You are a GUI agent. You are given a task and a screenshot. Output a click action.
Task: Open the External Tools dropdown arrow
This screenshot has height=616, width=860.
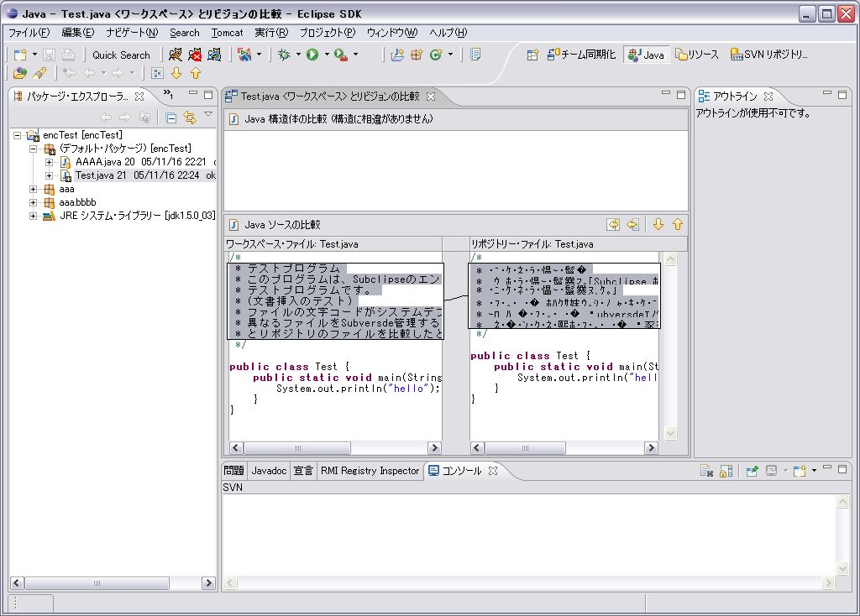355,55
